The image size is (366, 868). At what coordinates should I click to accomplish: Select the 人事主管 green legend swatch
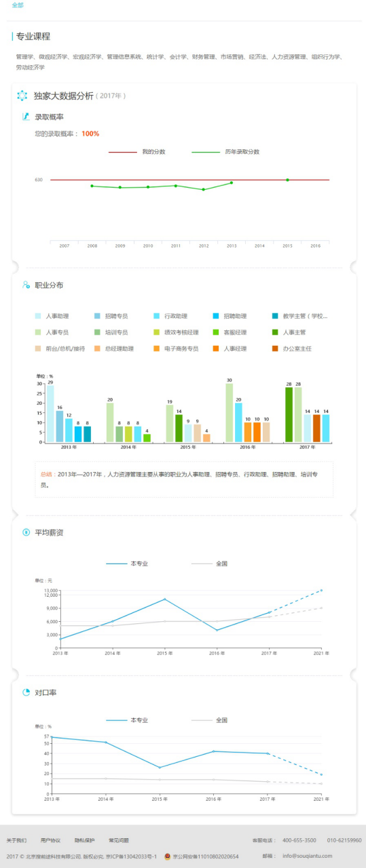click(x=274, y=332)
